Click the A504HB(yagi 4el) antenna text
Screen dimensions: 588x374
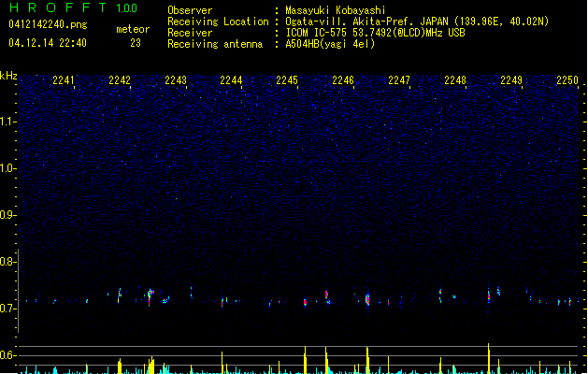[330, 44]
